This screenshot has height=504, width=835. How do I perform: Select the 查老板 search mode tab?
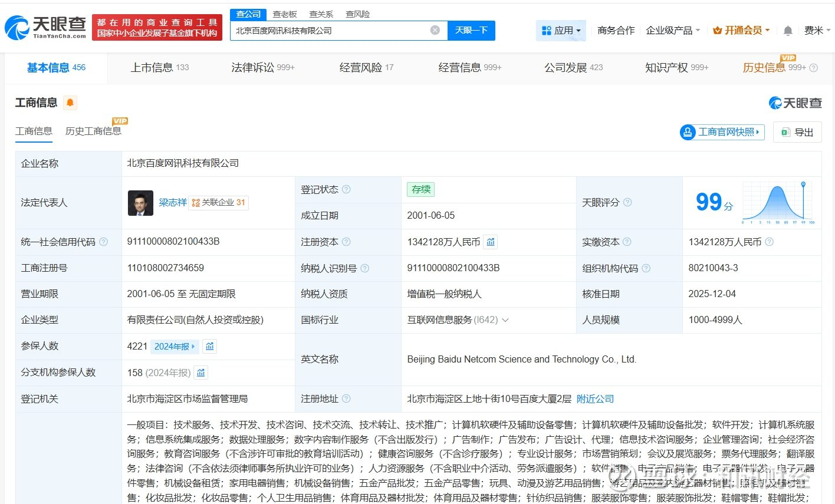[x=285, y=14]
